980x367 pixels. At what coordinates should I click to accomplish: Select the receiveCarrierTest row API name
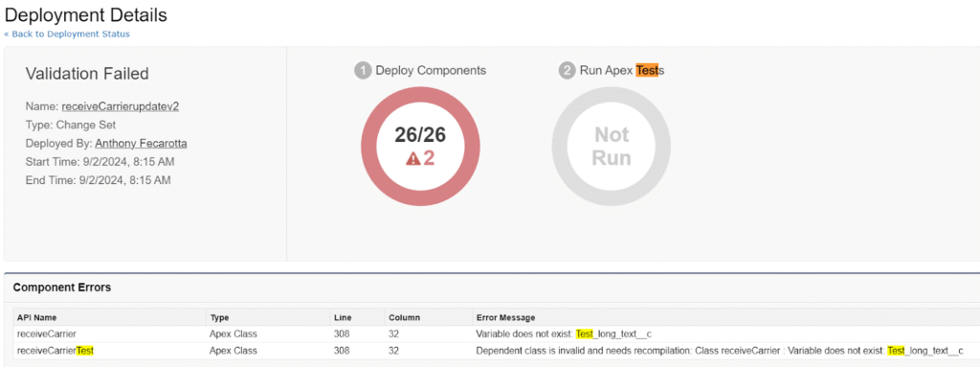[56, 350]
